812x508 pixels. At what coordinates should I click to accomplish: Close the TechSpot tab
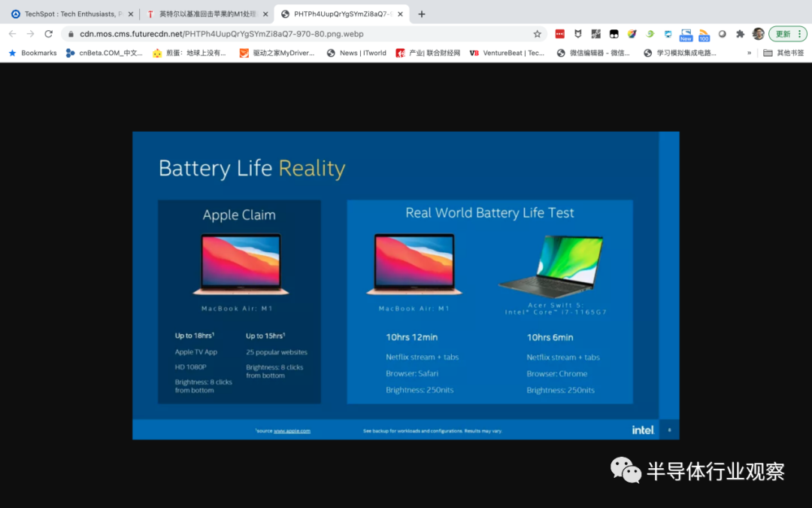click(x=131, y=14)
